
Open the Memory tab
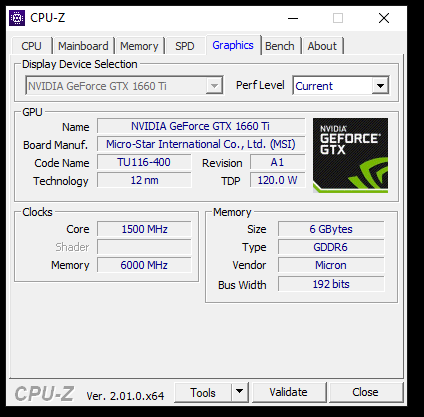[139, 46]
